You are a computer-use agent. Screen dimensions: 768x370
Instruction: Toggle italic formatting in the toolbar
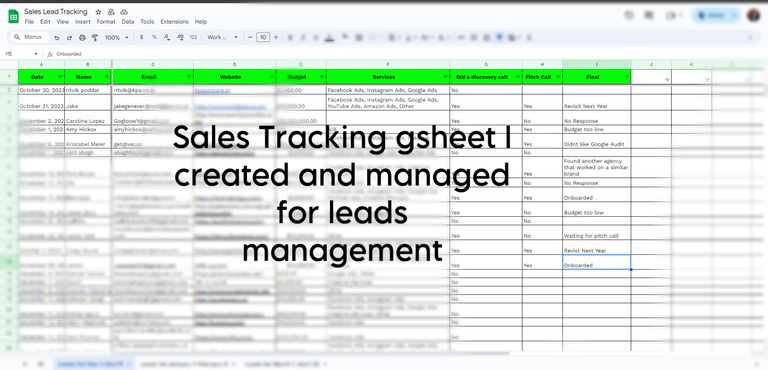pyautogui.click(x=303, y=37)
